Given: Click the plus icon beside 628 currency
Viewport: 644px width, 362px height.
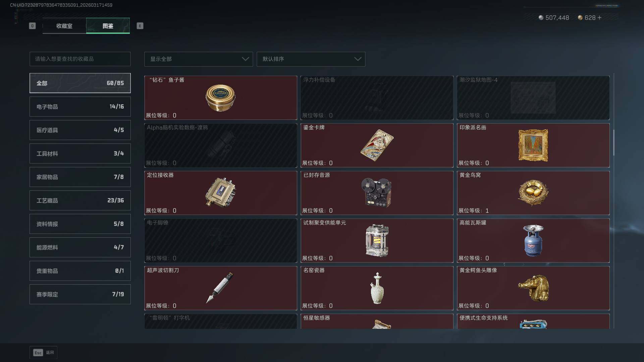Looking at the screenshot, I should (x=599, y=17).
